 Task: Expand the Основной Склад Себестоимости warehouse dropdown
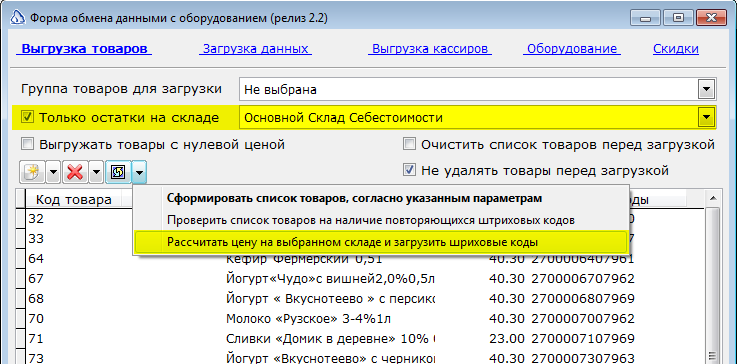pos(706,117)
